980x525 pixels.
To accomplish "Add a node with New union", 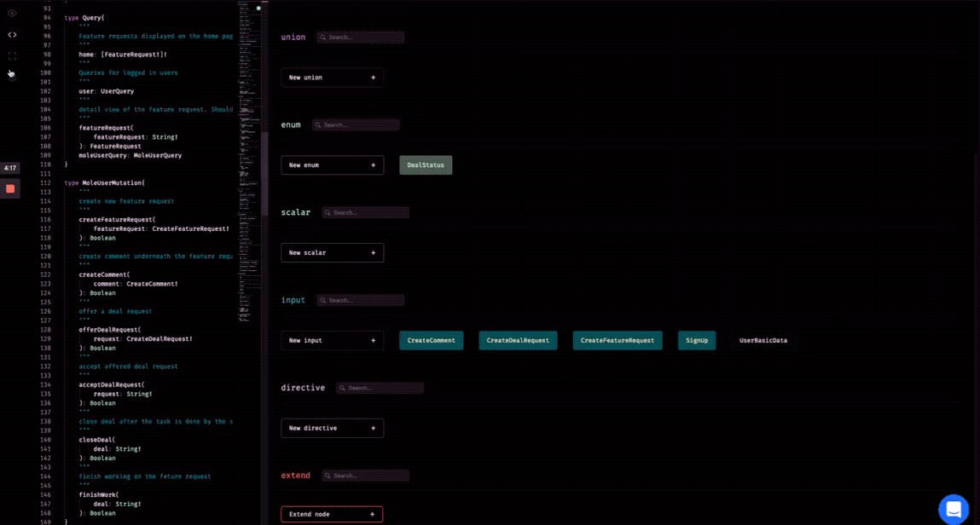I will (x=333, y=78).
